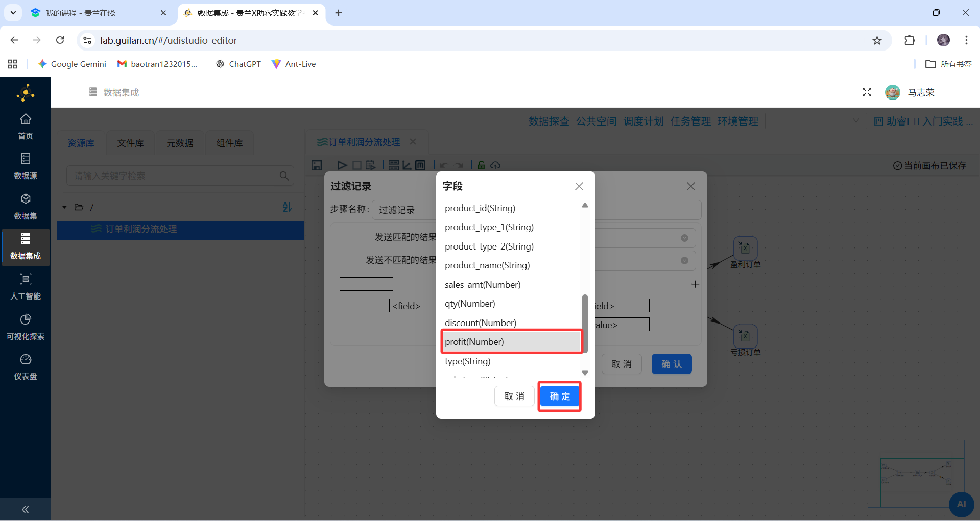Select the profit(Number) field in the list
The height and width of the screenshot is (521, 980).
[x=511, y=341]
